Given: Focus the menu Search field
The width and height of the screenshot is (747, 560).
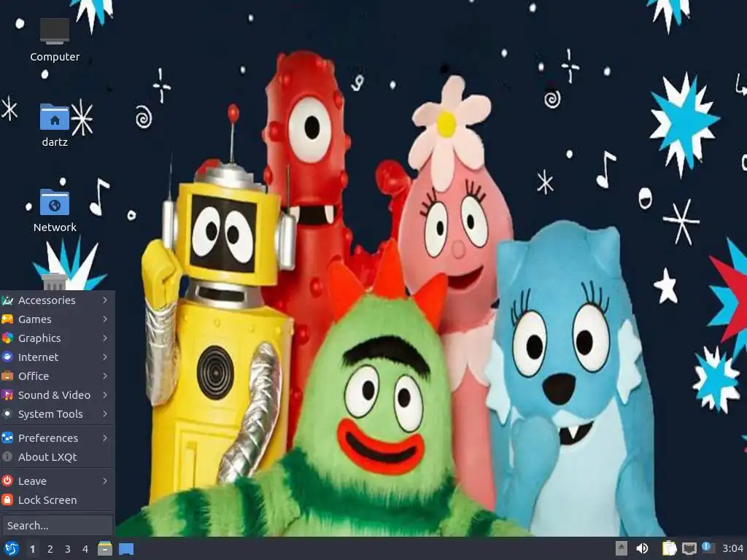Looking at the screenshot, I should [57, 525].
